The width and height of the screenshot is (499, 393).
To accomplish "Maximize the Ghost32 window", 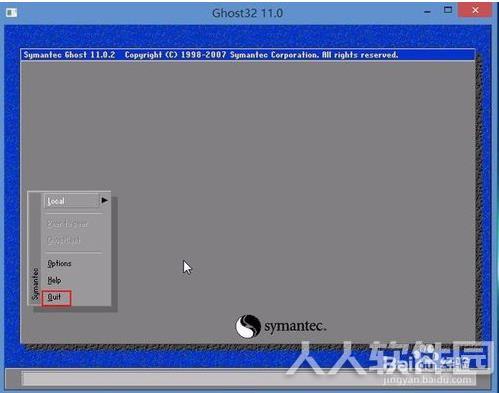I will (x=448, y=10).
